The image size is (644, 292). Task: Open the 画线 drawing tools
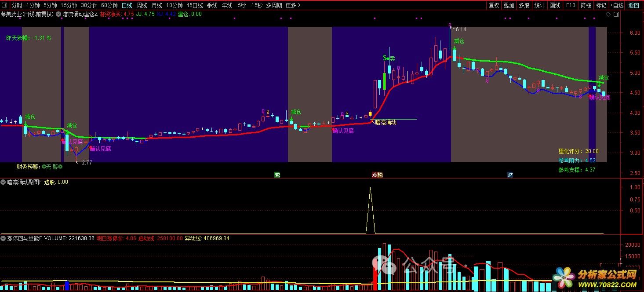coord(555,5)
